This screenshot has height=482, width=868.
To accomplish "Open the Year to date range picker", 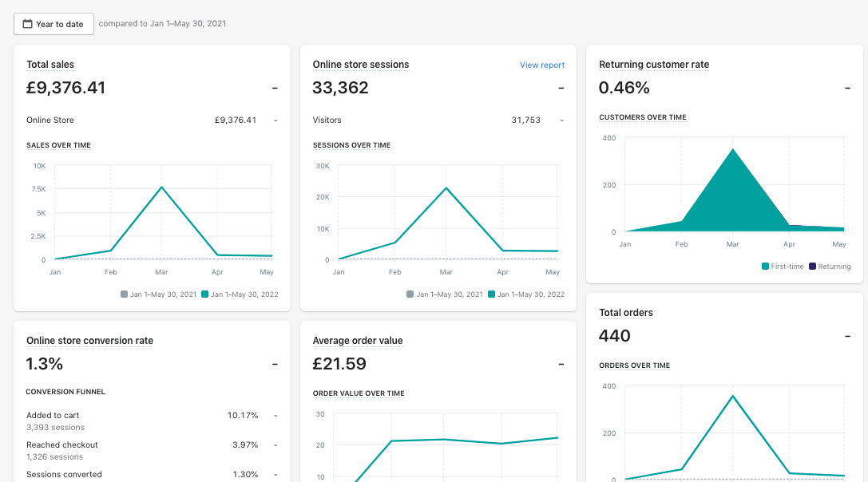I will click(54, 24).
